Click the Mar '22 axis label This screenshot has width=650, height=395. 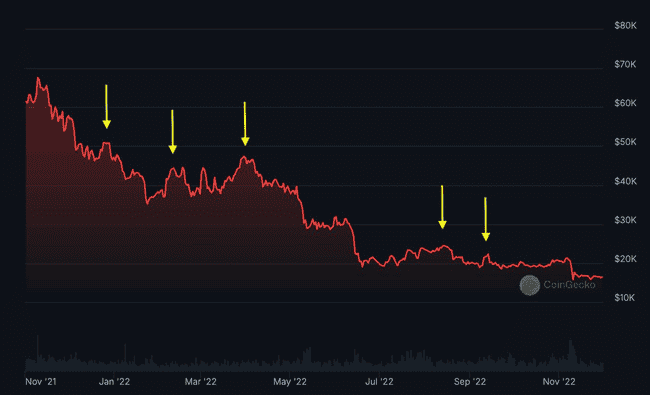click(x=201, y=382)
